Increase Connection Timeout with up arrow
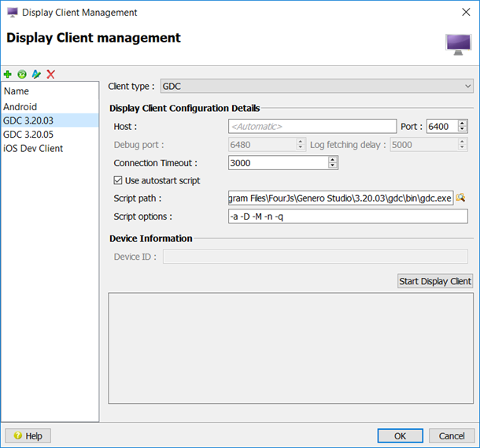The height and width of the screenshot is (448, 480). click(x=332, y=159)
